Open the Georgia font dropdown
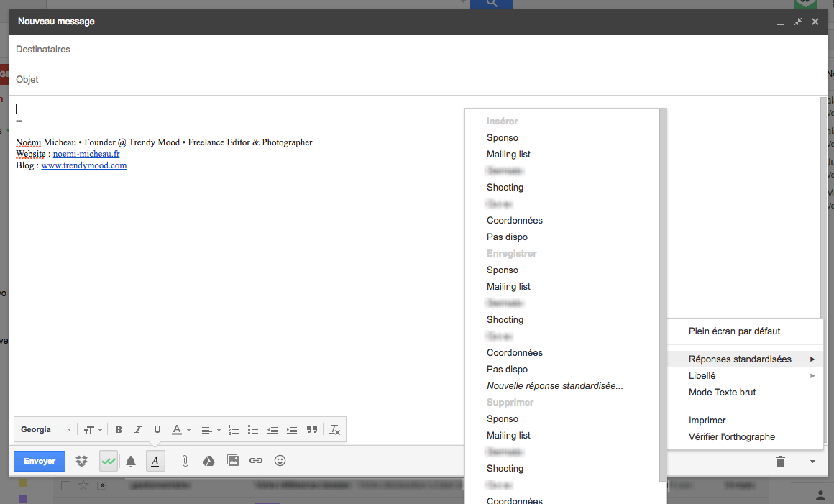The width and height of the screenshot is (834, 504). coord(46,430)
